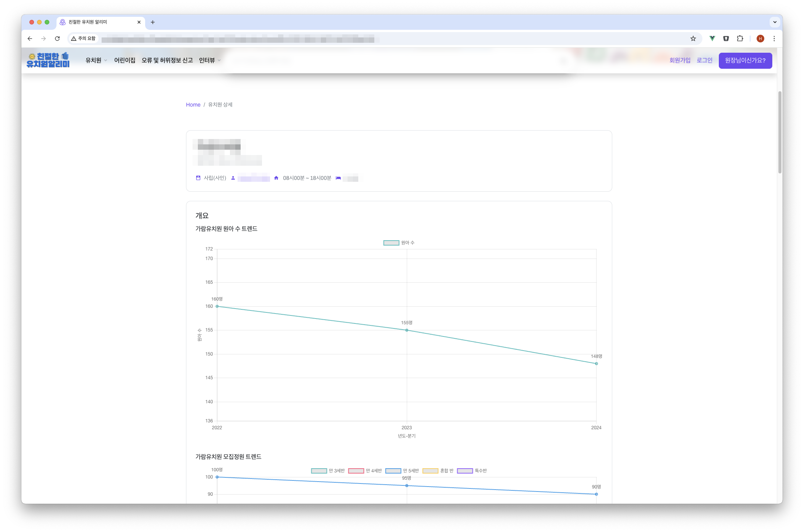Toggle the 원아 수 dataset legend

point(399,243)
